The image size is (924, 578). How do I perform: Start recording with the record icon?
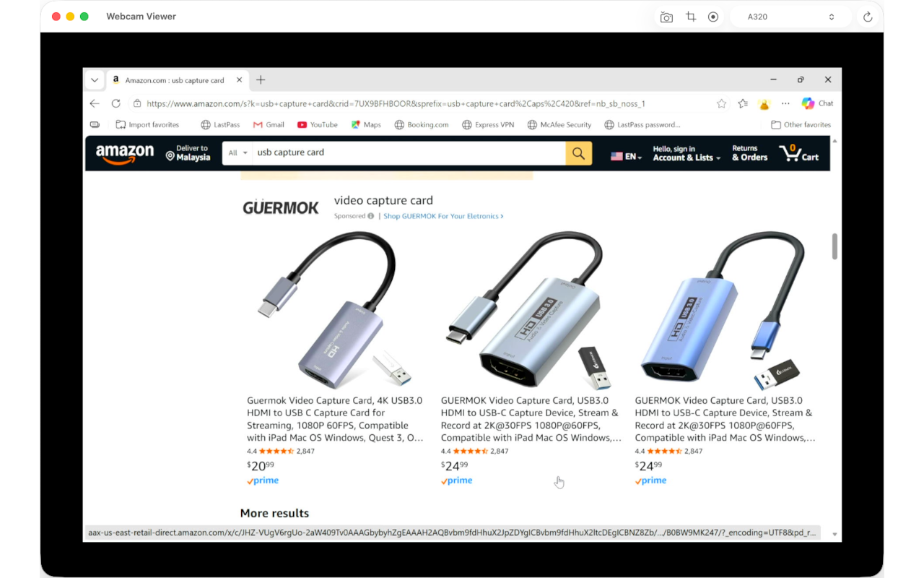point(713,17)
